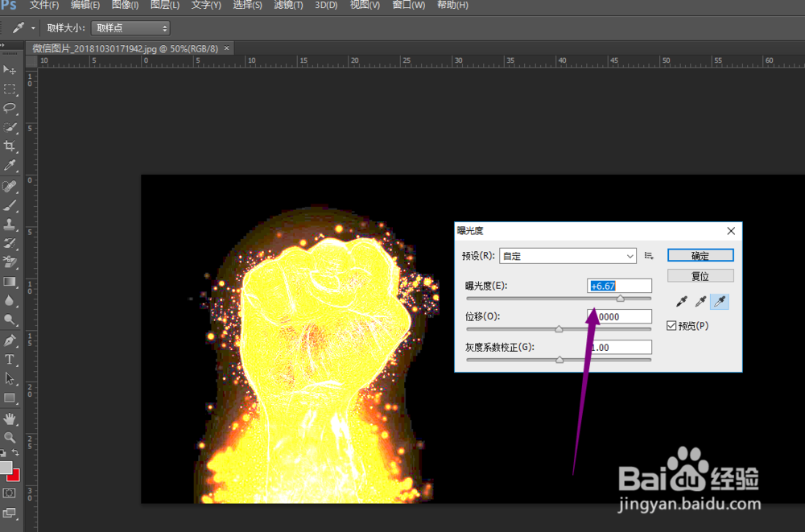Click the 位移 offset value field
The width and height of the screenshot is (805, 532).
[619, 316]
